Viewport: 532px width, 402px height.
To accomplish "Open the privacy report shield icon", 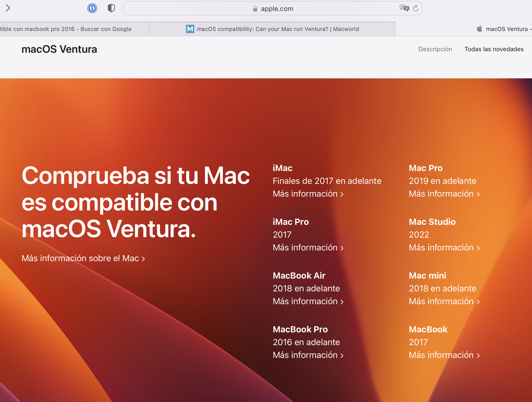I will pyautogui.click(x=111, y=8).
